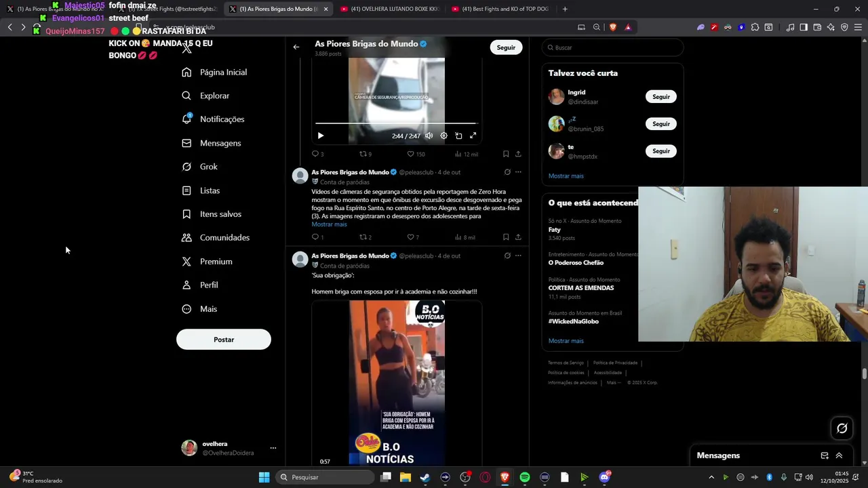Play the security camera video

click(x=321, y=136)
